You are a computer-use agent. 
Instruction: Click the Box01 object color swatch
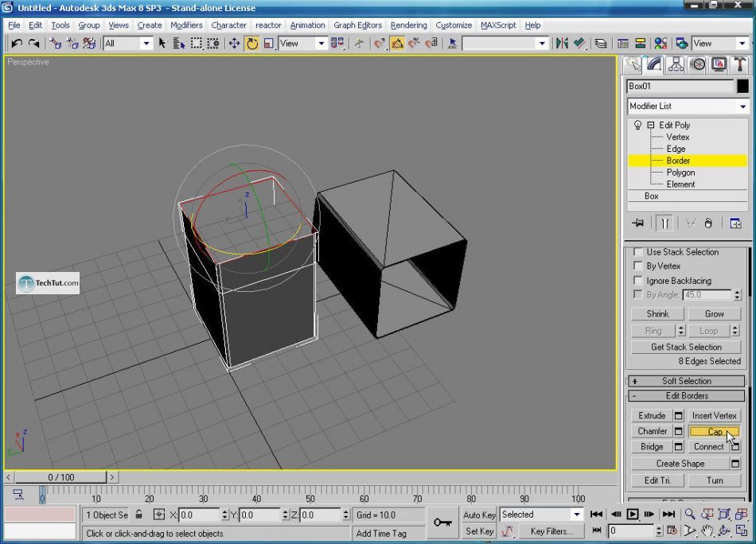pyautogui.click(x=742, y=86)
